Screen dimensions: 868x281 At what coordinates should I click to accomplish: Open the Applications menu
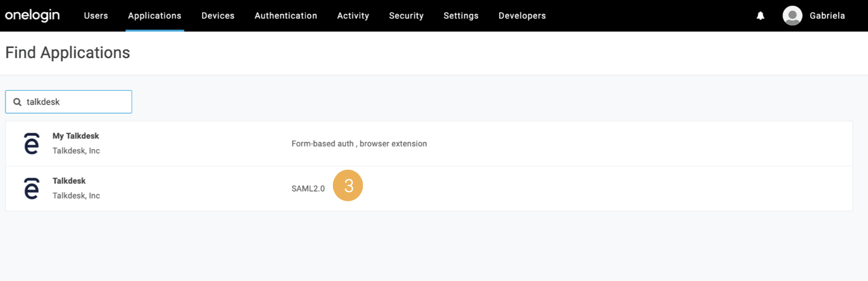pos(155,16)
